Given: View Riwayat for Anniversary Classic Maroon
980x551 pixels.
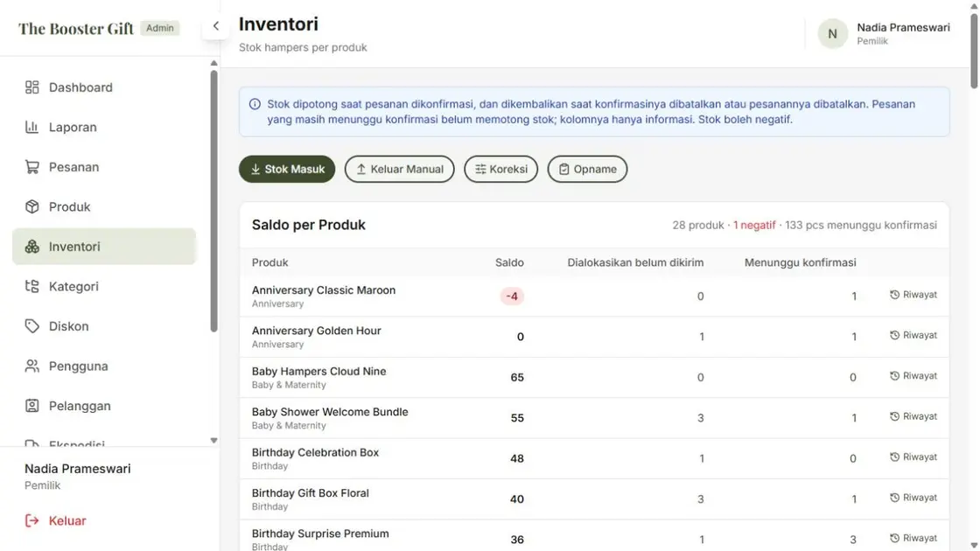Looking at the screenshot, I should pos(913,295).
